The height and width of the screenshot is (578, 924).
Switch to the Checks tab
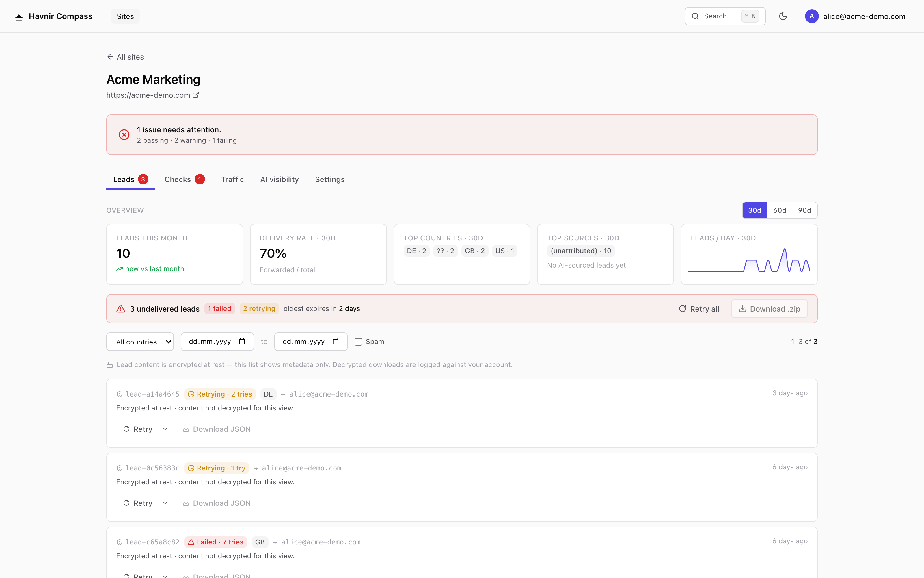pyautogui.click(x=185, y=179)
